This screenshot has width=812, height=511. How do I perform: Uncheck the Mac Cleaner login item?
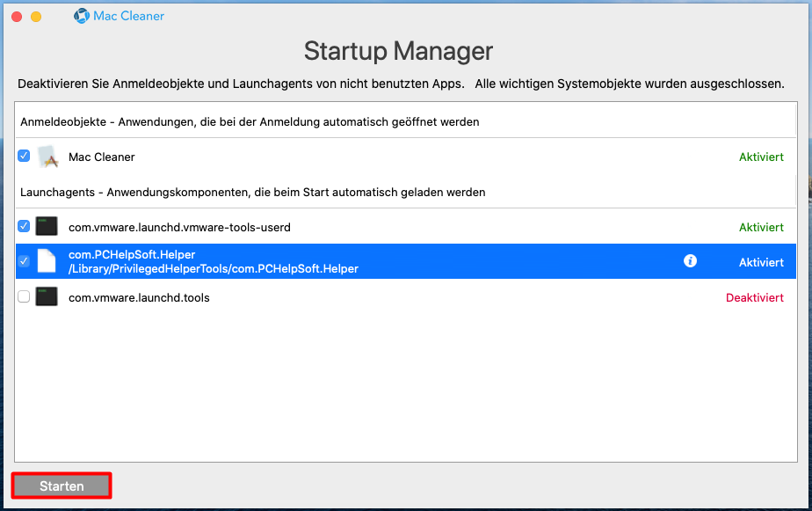point(24,156)
